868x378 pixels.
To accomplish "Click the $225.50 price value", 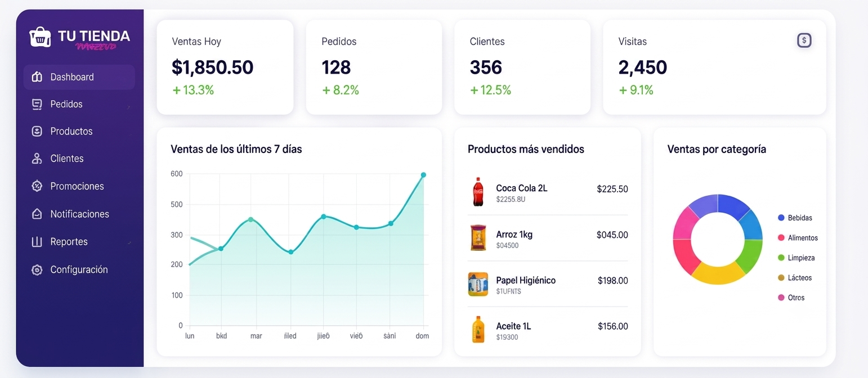I will 612,189.
